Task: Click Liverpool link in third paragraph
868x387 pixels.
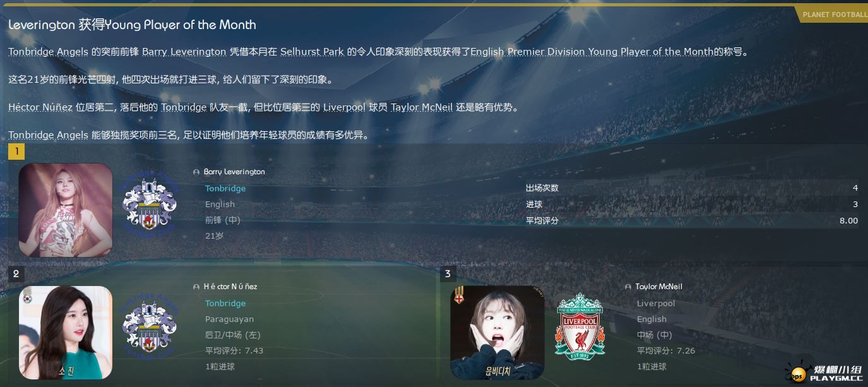Action: tap(344, 107)
